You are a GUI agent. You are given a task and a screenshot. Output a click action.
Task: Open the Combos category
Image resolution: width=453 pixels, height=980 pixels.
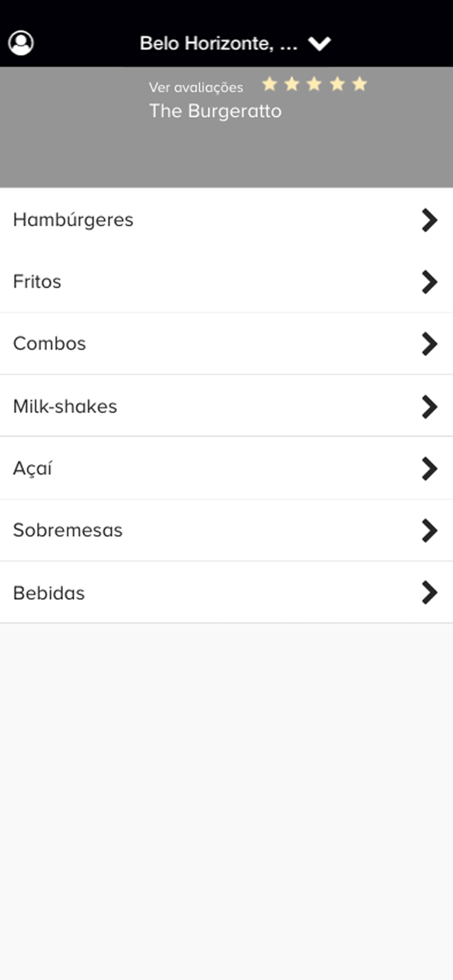pyautogui.click(x=50, y=344)
